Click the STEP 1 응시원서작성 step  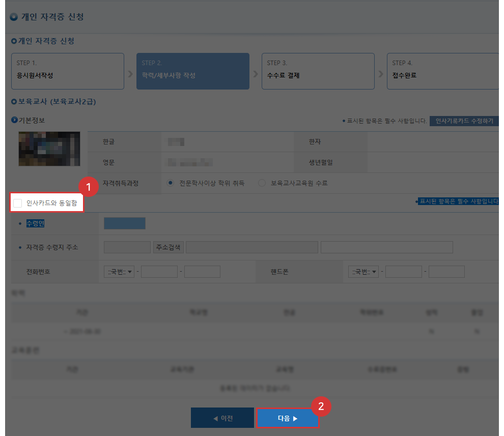click(x=67, y=71)
